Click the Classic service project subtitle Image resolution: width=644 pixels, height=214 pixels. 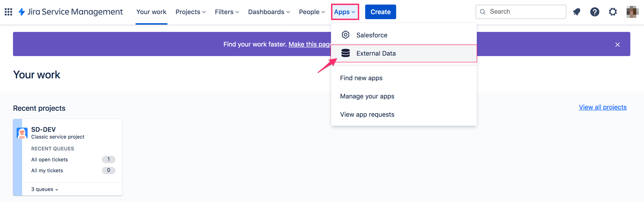point(58,137)
